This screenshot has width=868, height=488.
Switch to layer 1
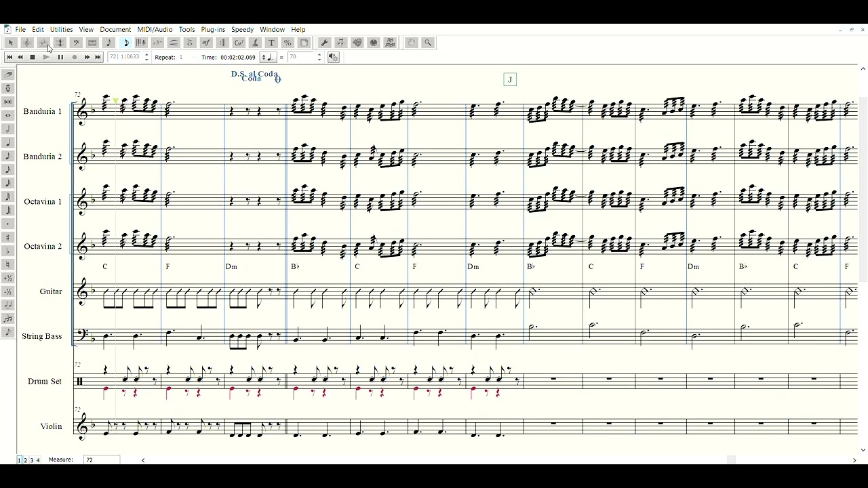(19, 460)
